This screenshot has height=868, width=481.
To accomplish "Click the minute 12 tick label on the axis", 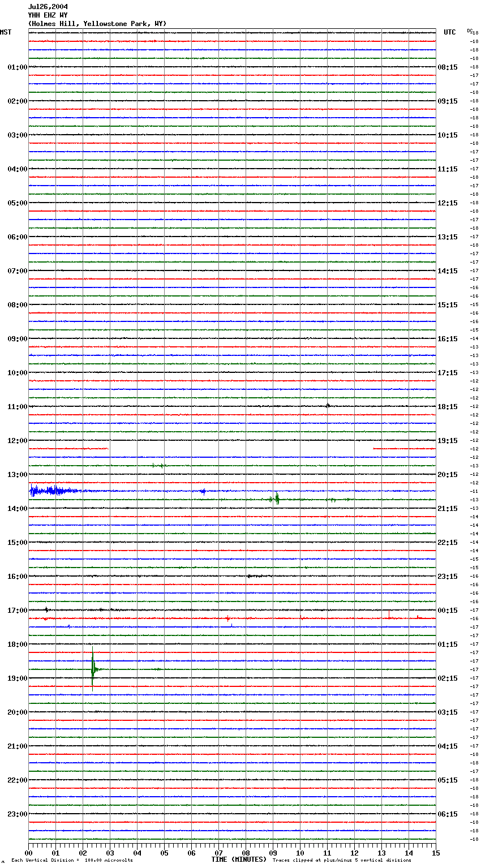I will tap(354, 853).
